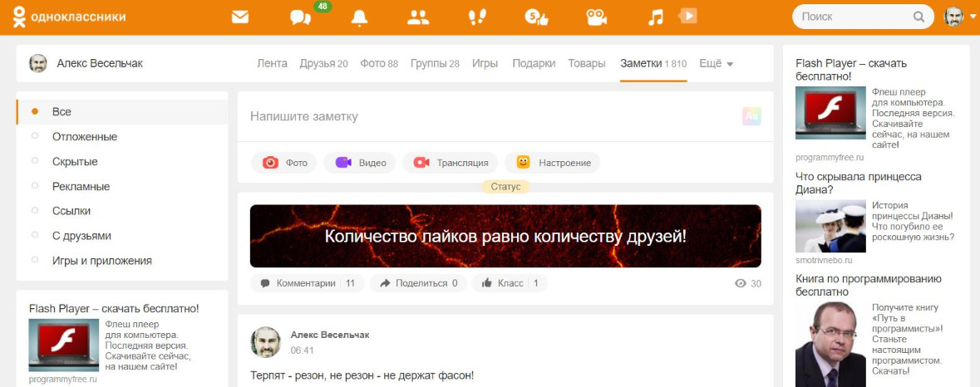The width and height of the screenshot is (980, 387).
Task: Open the status post lava banner
Action: point(505,236)
